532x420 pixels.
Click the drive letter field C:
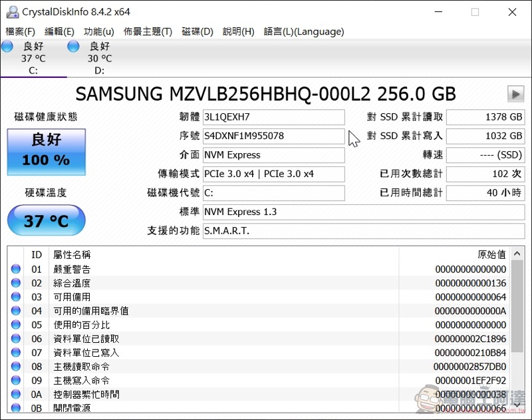click(274, 193)
